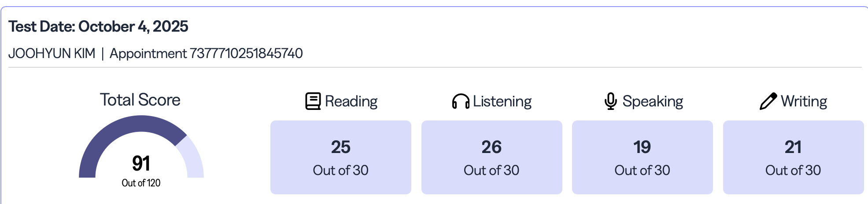The width and height of the screenshot is (868, 204).
Task: Select the Listening section label
Action: (502, 102)
